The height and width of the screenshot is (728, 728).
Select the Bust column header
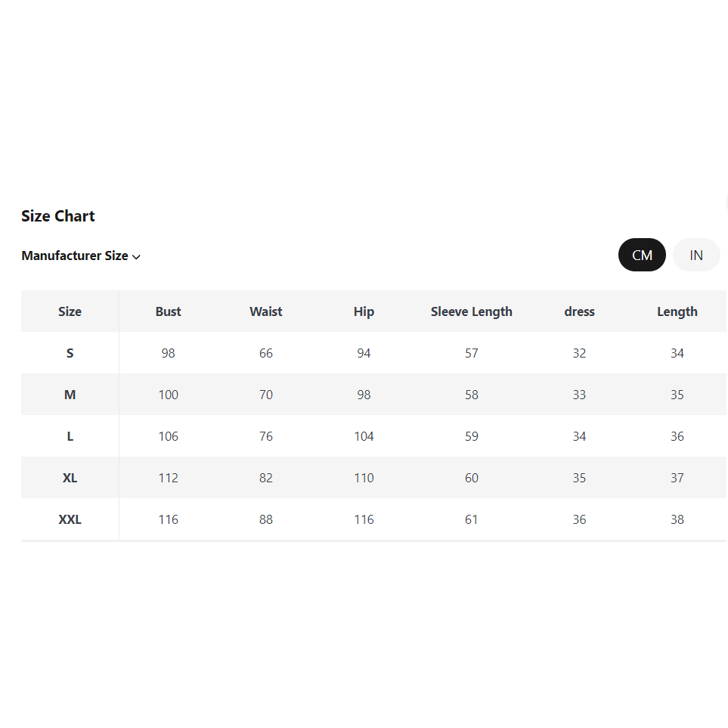click(x=169, y=311)
